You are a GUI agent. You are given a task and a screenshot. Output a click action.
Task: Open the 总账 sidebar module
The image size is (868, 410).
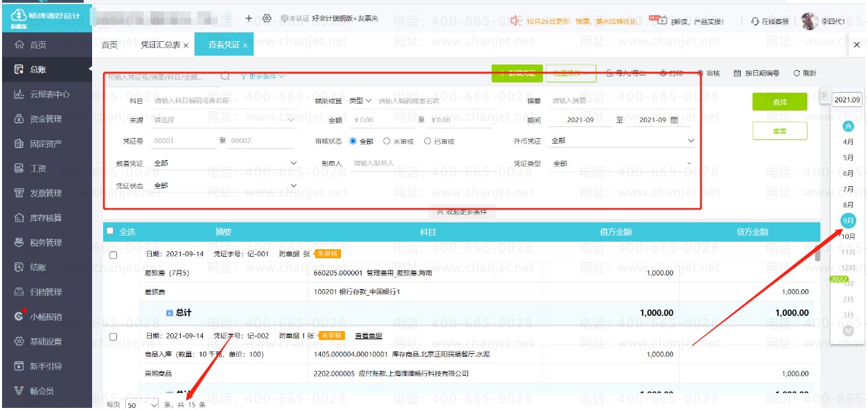coord(45,69)
